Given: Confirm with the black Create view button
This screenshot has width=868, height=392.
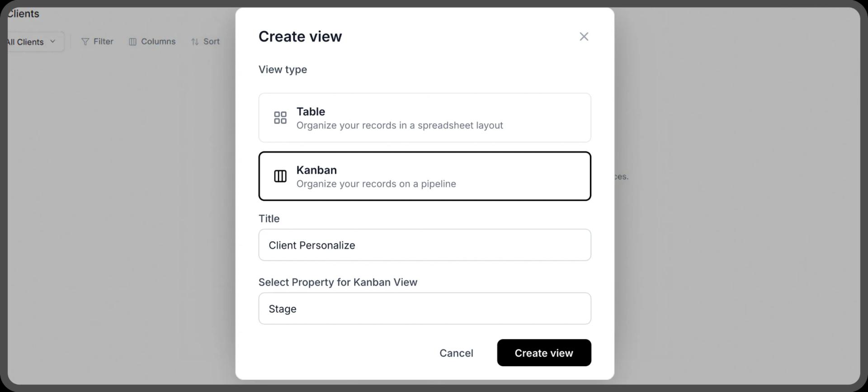Looking at the screenshot, I should (544, 353).
